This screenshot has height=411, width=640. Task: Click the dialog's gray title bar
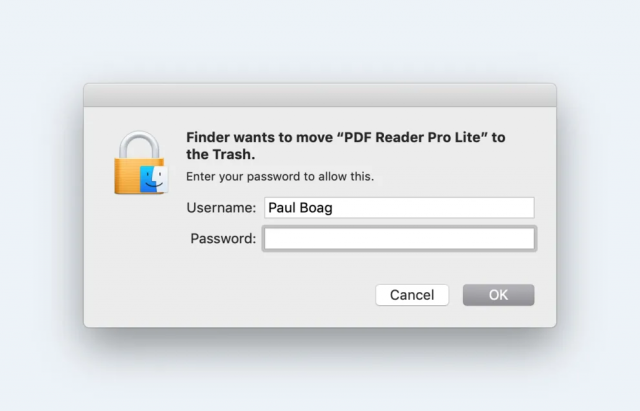pos(320,95)
